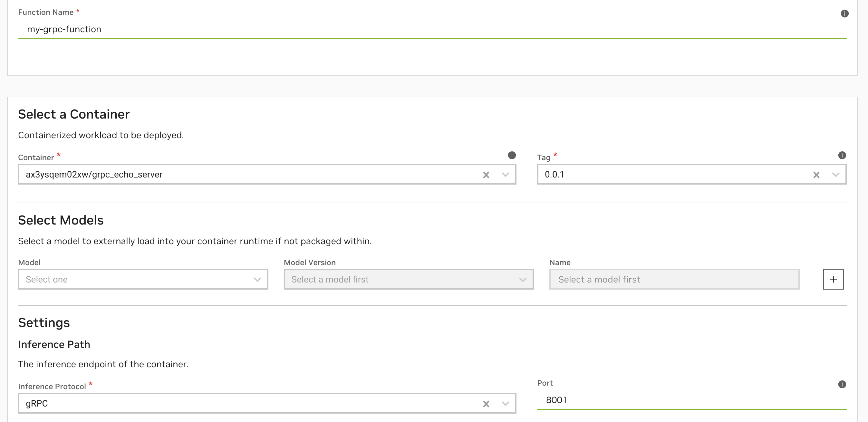Screen dimensions: 868x422
Task: Open the Model Version dropdown
Action: pos(409,279)
